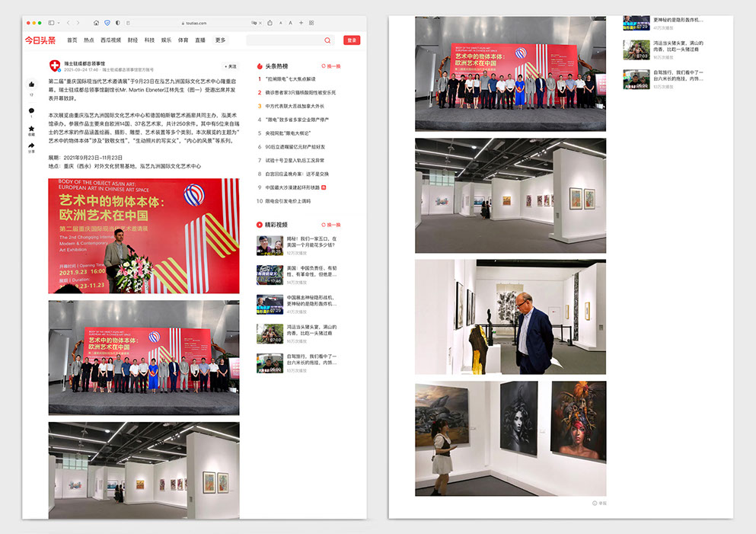Open sidebar options dropdown arrow in toolbar
The height and width of the screenshot is (534, 756).
tap(59, 23)
